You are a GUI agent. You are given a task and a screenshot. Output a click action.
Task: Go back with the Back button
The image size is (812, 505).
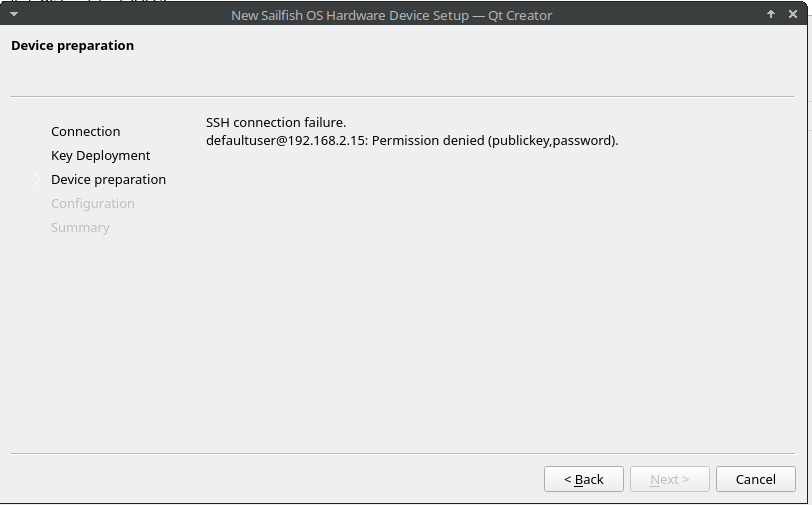coord(583,479)
